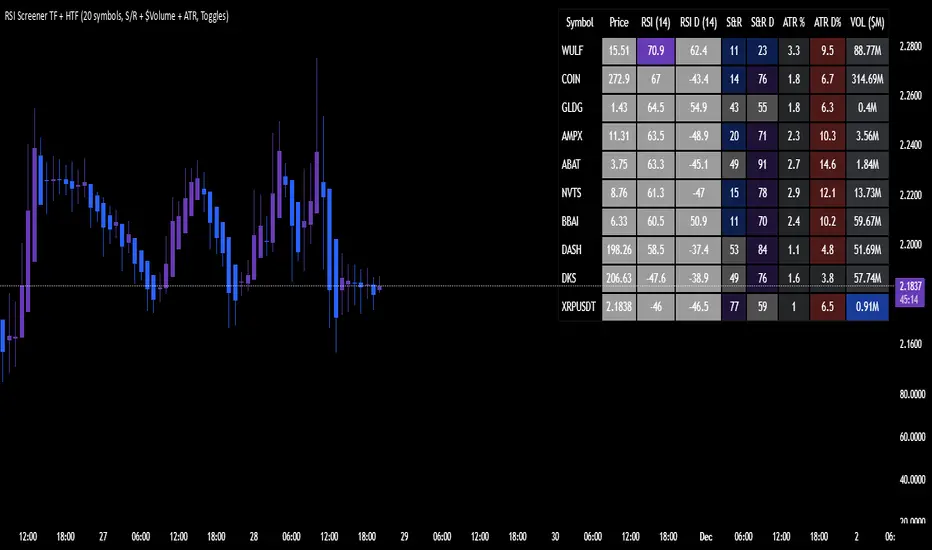
Task: Click the 15.51 price cell
Action: pyautogui.click(x=619, y=51)
